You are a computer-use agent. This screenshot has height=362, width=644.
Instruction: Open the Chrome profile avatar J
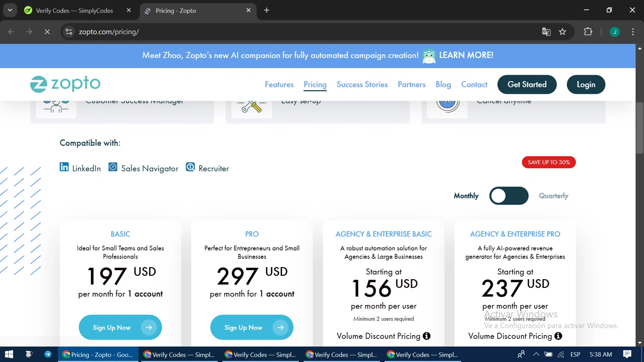pyautogui.click(x=615, y=32)
